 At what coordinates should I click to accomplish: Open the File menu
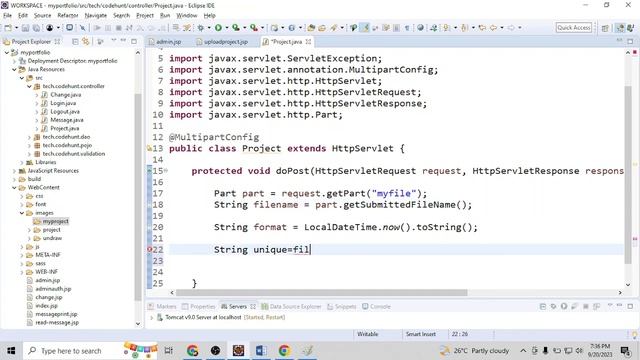(7, 16)
